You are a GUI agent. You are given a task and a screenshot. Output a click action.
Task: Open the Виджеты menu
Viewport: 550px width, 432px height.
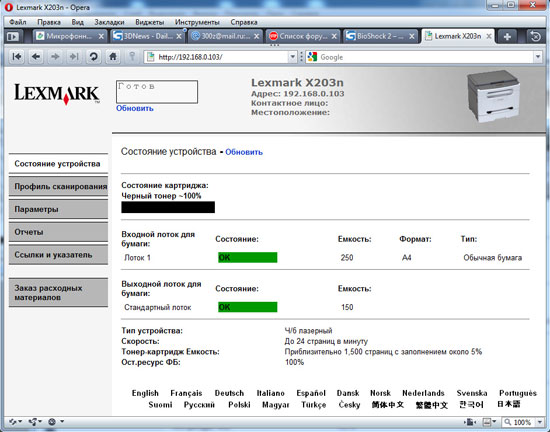(x=149, y=22)
